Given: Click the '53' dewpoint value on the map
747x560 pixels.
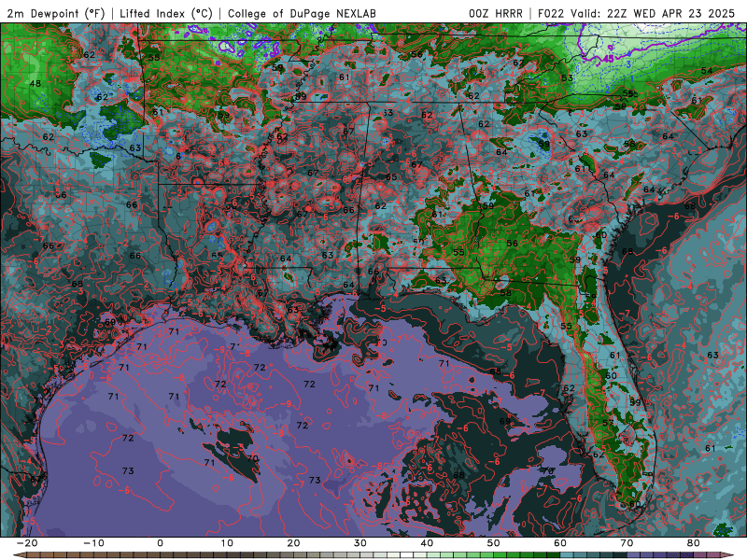Looking at the screenshot, I should click(567, 78).
